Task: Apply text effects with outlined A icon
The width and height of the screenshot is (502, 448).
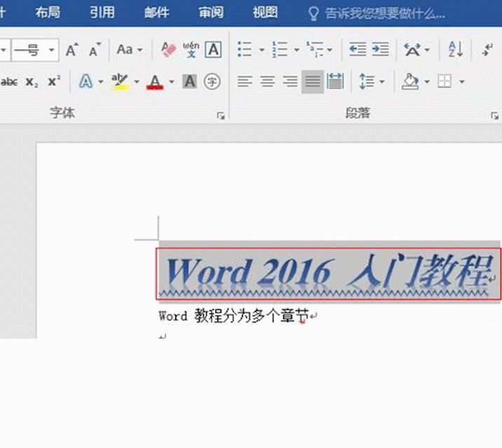Action: (x=86, y=81)
